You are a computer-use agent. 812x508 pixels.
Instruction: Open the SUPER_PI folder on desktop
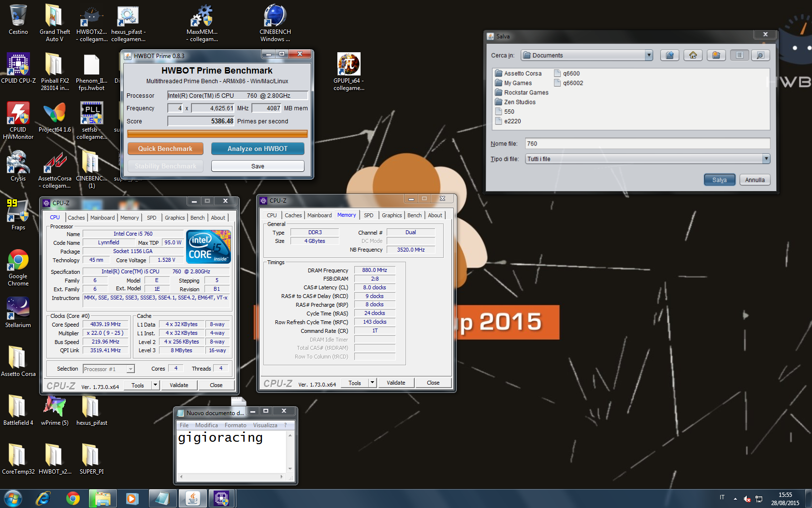point(91,459)
